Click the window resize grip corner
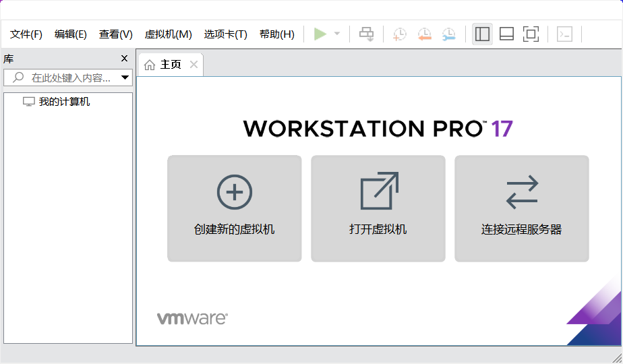The height and width of the screenshot is (364, 623). click(617, 358)
